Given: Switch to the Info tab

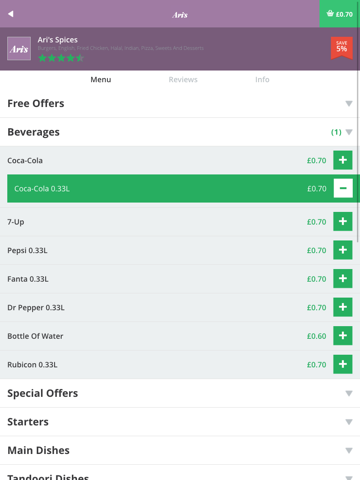Looking at the screenshot, I should click(x=262, y=80).
